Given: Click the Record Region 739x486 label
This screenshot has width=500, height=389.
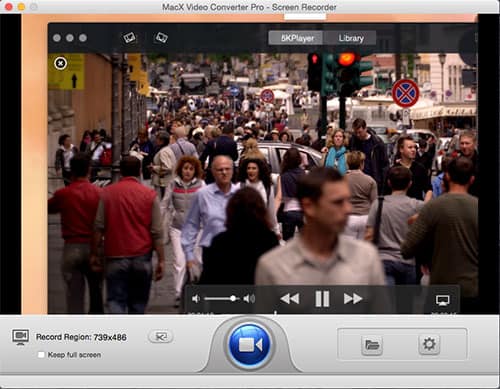Looking at the screenshot, I should point(81,337).
